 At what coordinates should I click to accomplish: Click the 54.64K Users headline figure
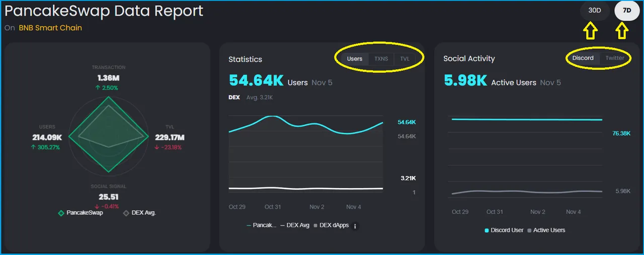coord(256,80)
